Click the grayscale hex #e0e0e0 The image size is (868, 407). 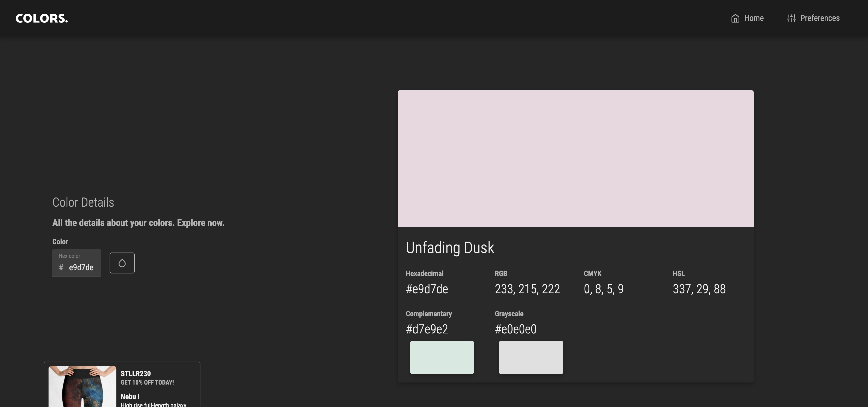click(515, 329)
